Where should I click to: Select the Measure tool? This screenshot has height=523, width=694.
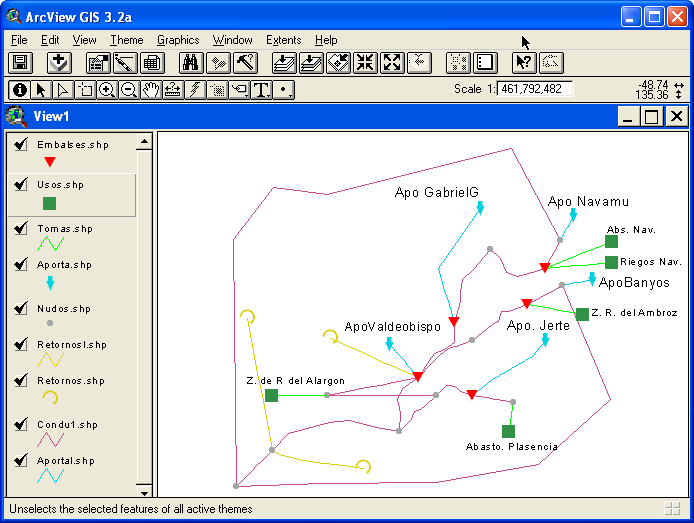click(x=173, y=90)
